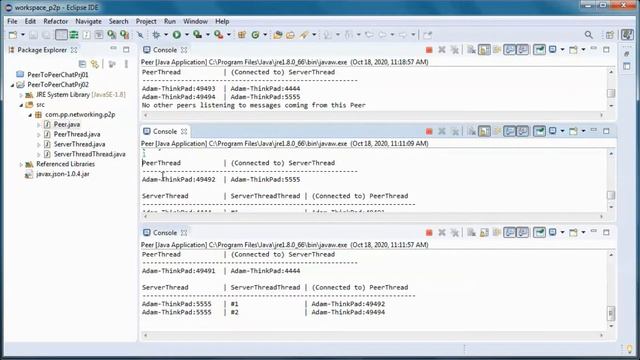
Task: Click the Open Type icon in toolbar
Action: tap(278, 35)
